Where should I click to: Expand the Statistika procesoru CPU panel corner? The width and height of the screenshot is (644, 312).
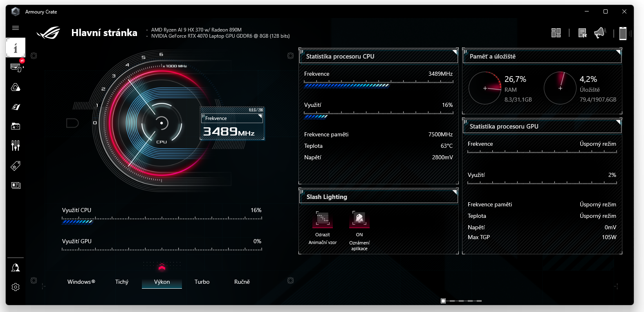click(455, 52)
